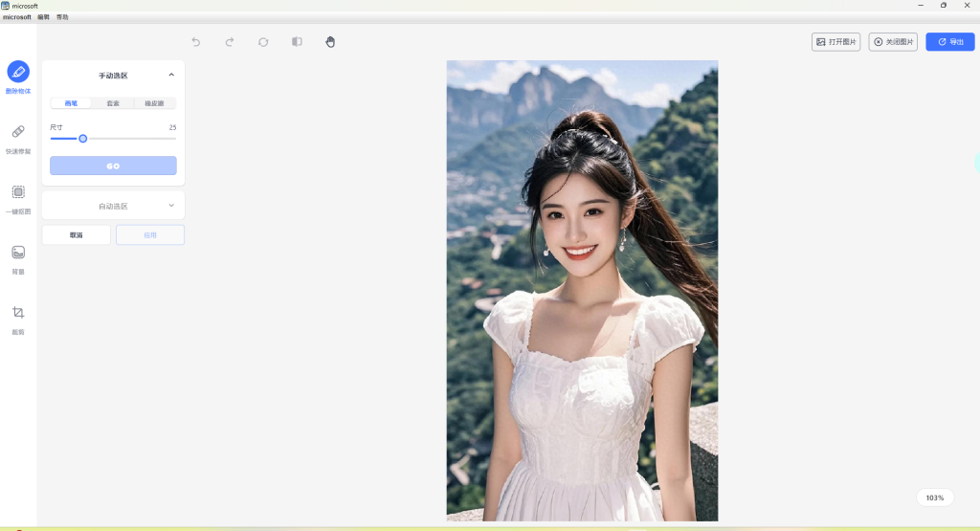Click the 103% zoom level indicator
This screenshot has width=980, height=531.
[x=934, y=498]
